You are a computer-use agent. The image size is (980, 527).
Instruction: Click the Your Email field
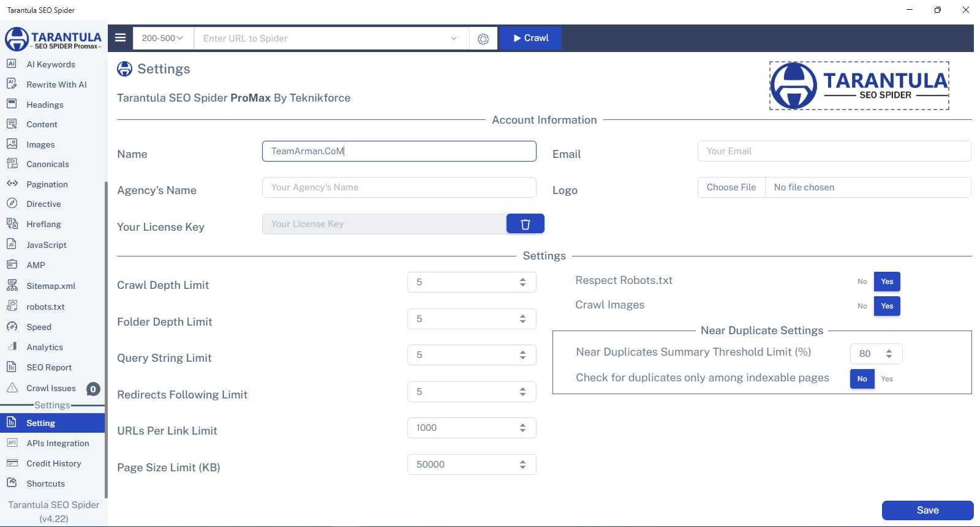[834, 151]
